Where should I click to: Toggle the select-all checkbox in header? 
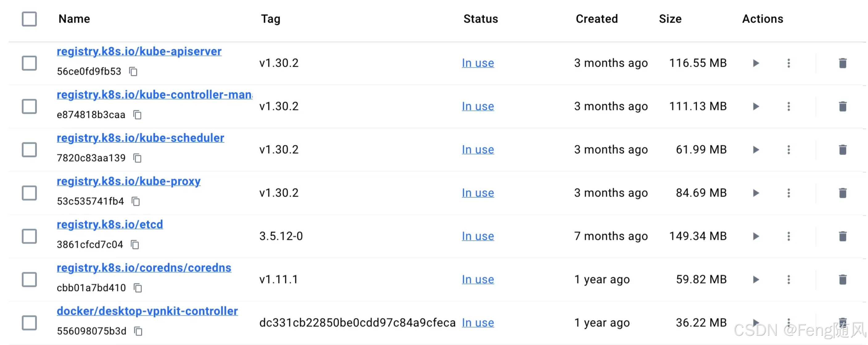29,19
